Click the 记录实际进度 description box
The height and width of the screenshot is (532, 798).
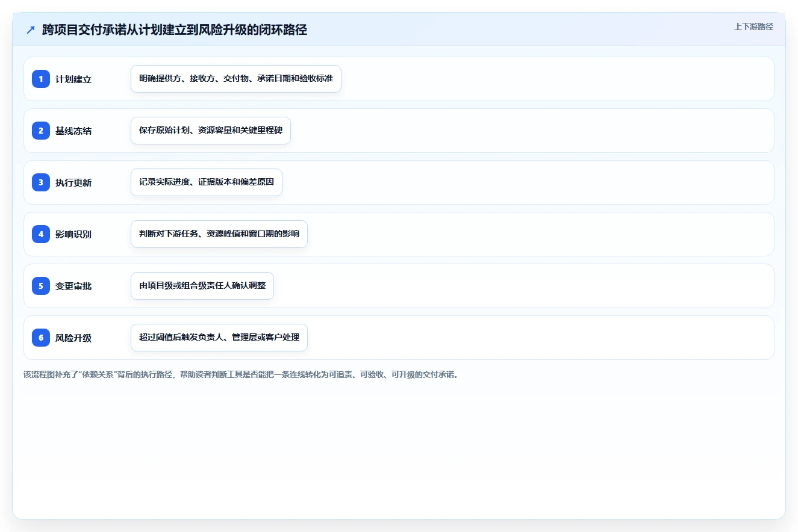tap(207, 182)
